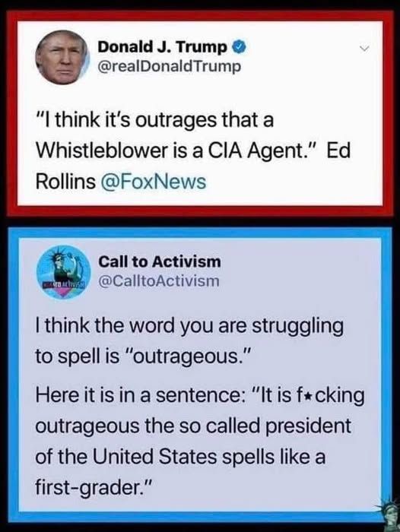Click the blue border around the reply
The height and width of the screenshot is (532, 400).
14,375
